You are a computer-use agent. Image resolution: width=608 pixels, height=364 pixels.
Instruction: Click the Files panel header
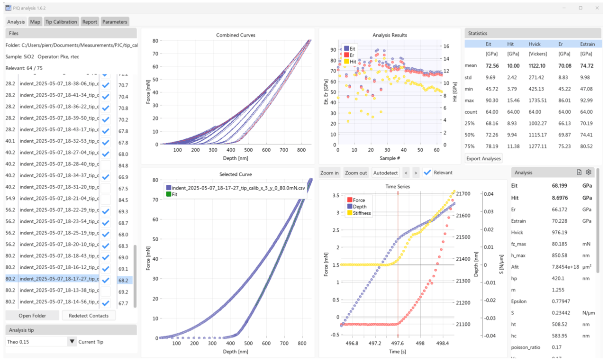click(x=71, y=34)
